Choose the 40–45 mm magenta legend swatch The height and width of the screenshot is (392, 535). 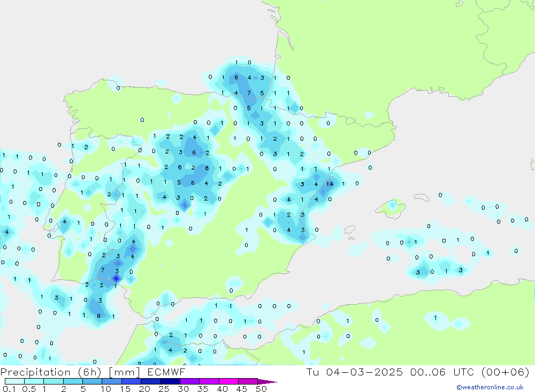tap(228, 381)
